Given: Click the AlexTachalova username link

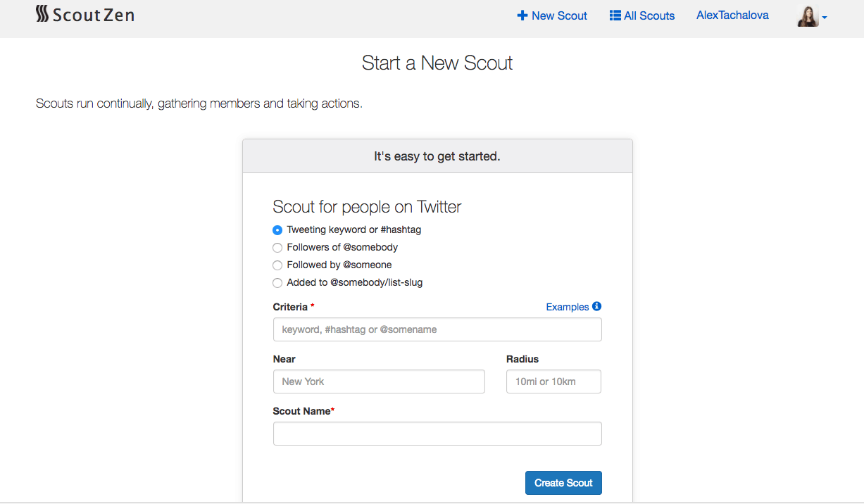Looking at the screenshot, I should coord(732,15).
